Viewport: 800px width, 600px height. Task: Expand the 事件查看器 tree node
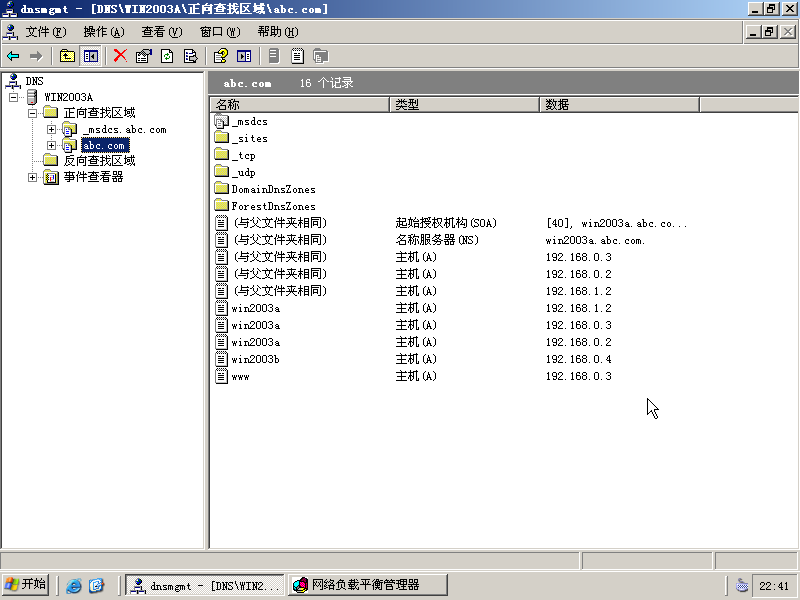31,179
